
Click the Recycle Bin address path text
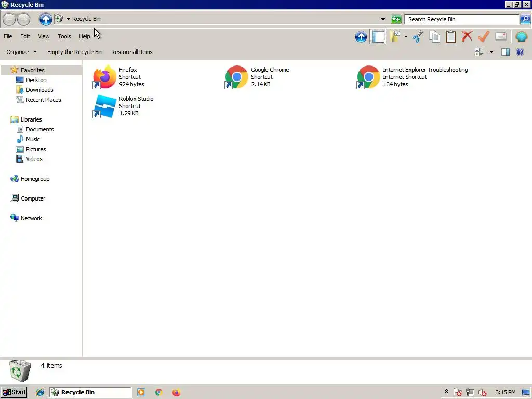[86, 19]
